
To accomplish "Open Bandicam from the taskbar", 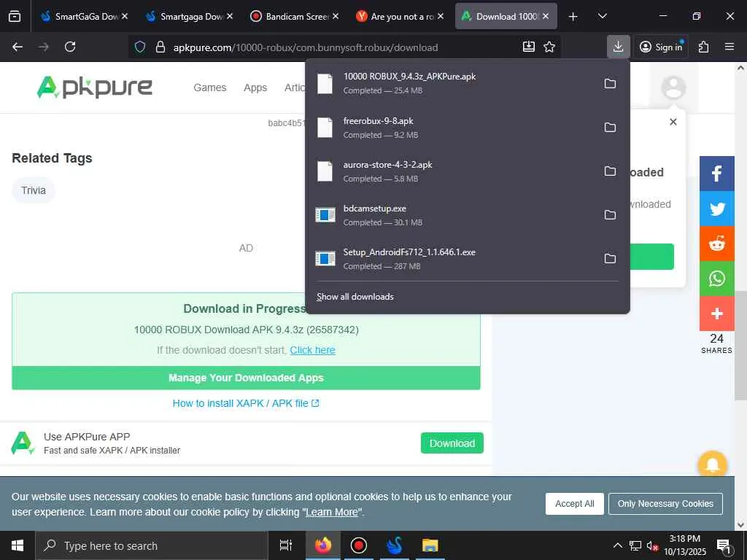I will [x=358, y=545].
